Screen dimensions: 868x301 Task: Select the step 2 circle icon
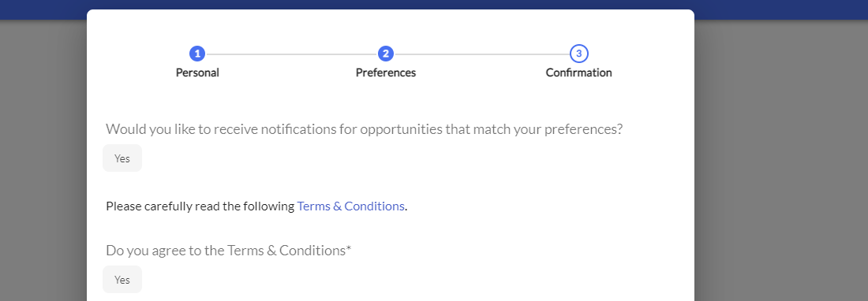[x=385, y=54]
